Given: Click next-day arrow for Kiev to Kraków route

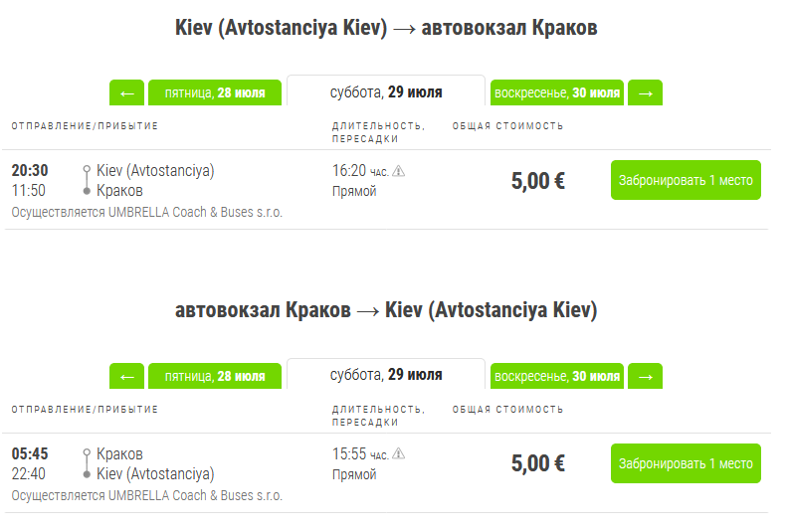Looking at the screenshot, I should [645, 92].
